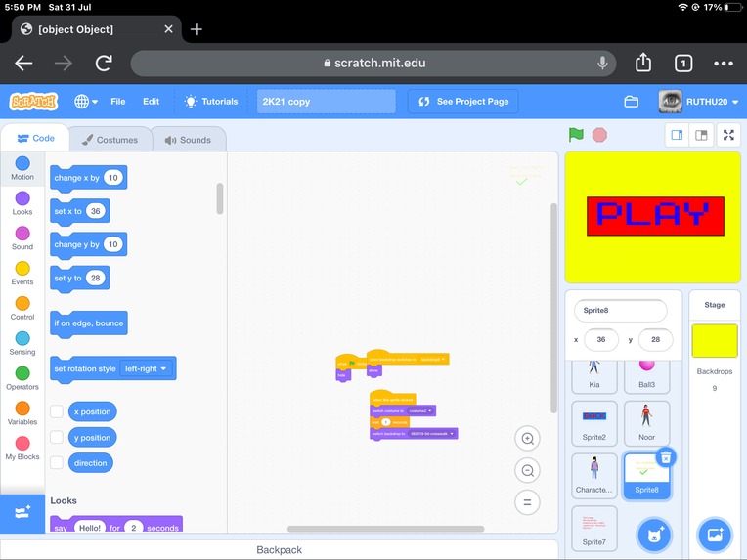Click the sprite x coordinate field
747x560 pixels.
point(601,339)
